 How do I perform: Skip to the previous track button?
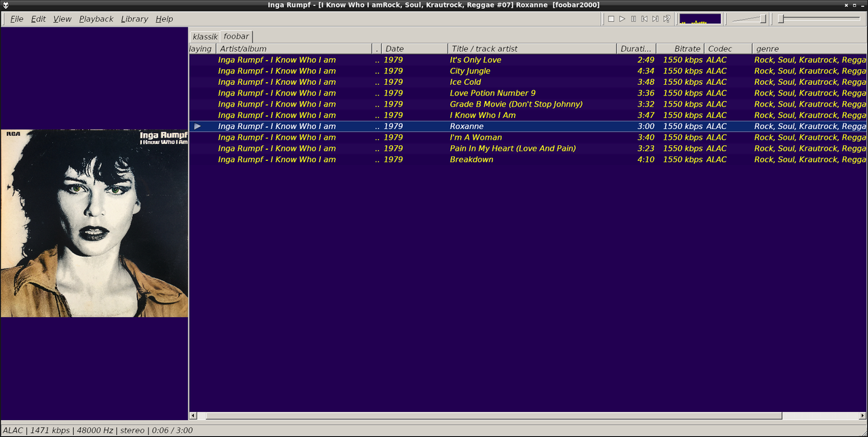(x=644, y=19)
